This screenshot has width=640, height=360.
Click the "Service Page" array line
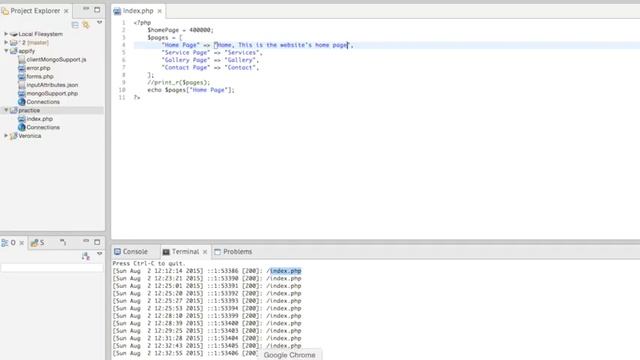(x=212, y=52)
